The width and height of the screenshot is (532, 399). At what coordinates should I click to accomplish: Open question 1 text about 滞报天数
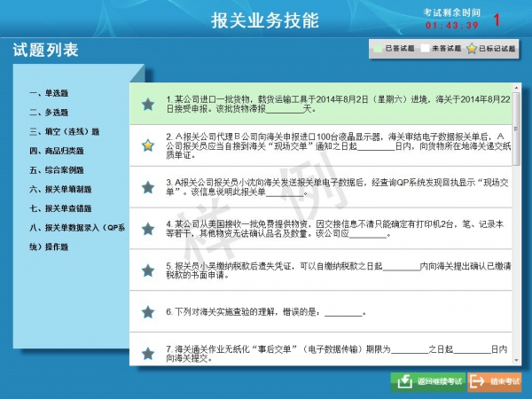328,104
